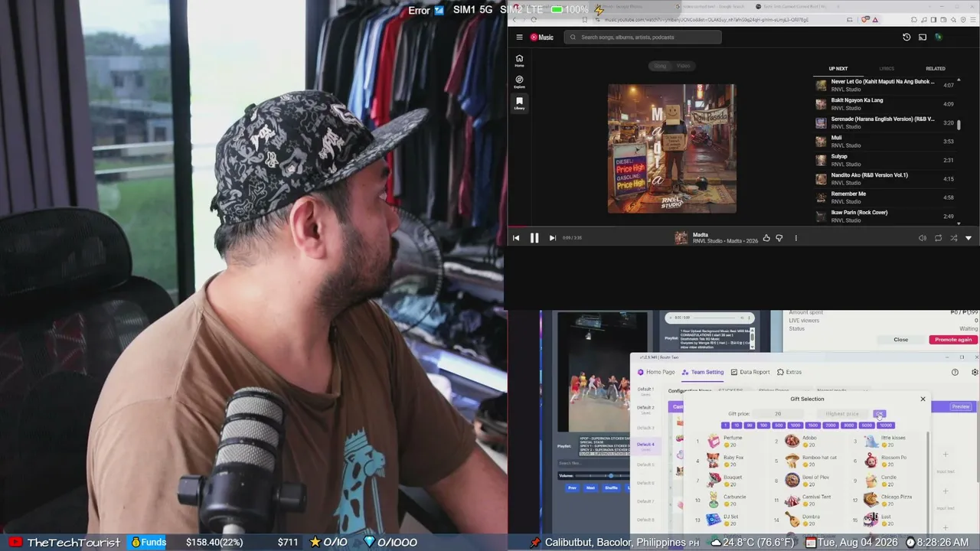Play queue song Sulyap
The height and width of the screenshot is (551, 980).
pyautogui.click(x=884, y=160)
